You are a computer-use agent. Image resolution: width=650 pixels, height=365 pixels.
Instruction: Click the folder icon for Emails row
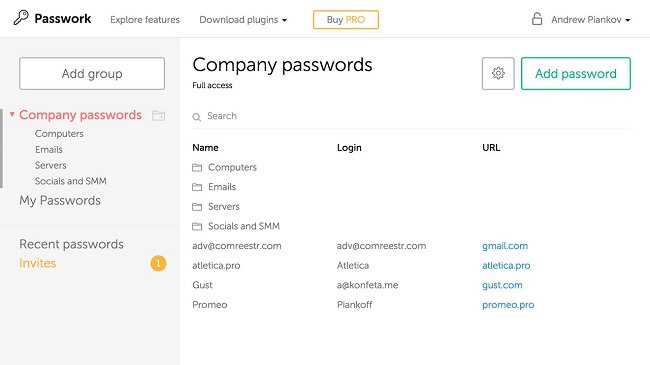pos(197,187)
